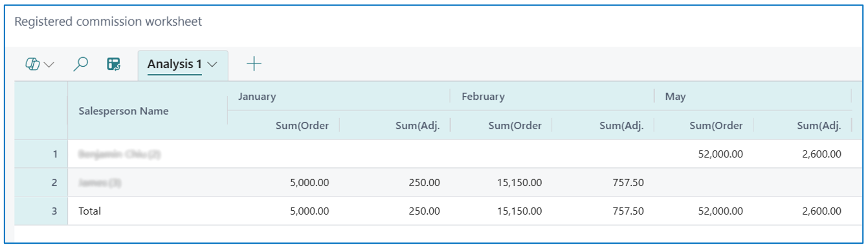This screenshot has height=247, width=868.
Task: Click Sum(Adj. header under January
Action: point(417,126)
